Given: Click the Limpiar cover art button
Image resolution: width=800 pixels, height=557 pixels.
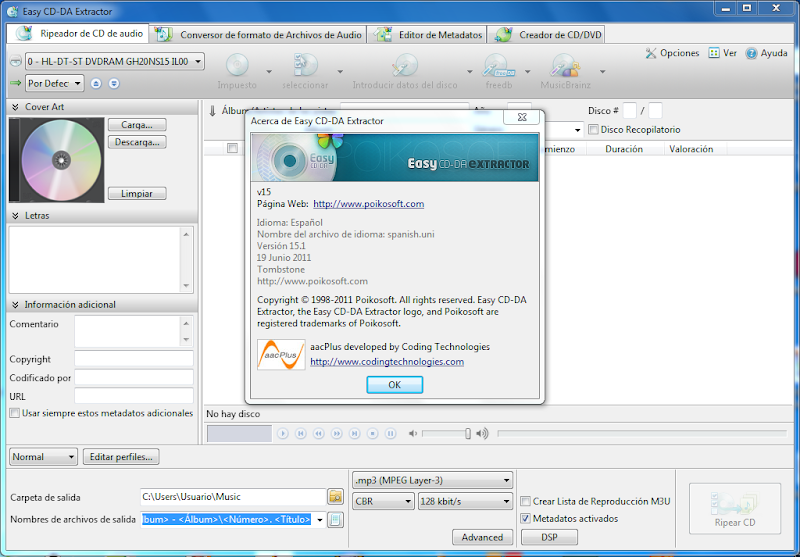Looking at the screenshot, I should pos(137,193).
